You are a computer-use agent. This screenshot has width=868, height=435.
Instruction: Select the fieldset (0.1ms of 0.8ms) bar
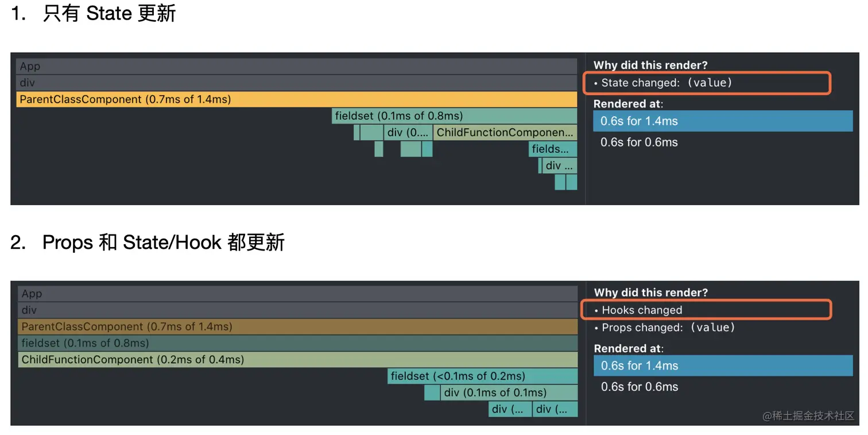click(x=455, y=116)
